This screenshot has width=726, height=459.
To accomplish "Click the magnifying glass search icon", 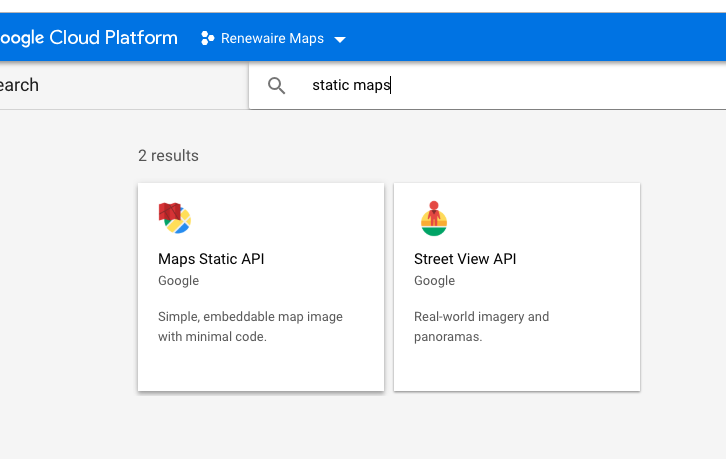I will tap(276, 86).
